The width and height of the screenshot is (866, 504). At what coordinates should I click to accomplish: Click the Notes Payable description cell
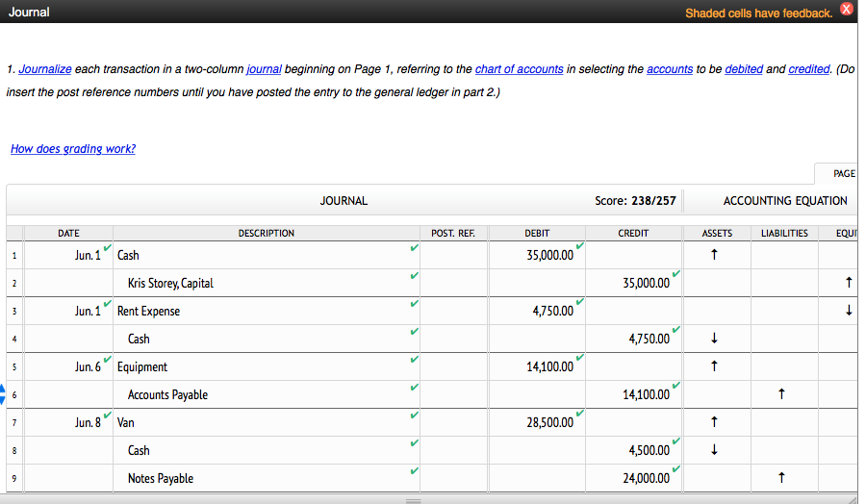coord(267,478)
